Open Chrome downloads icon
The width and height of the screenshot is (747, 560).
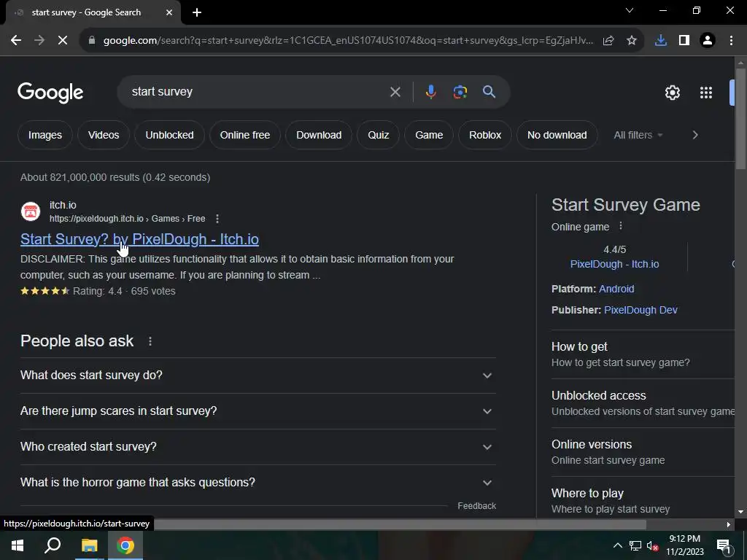pos(661,41)
